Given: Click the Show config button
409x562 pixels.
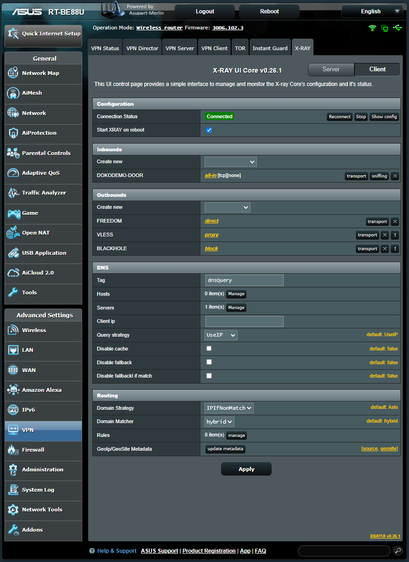Looking at the screenshot, I should [384, 117].
